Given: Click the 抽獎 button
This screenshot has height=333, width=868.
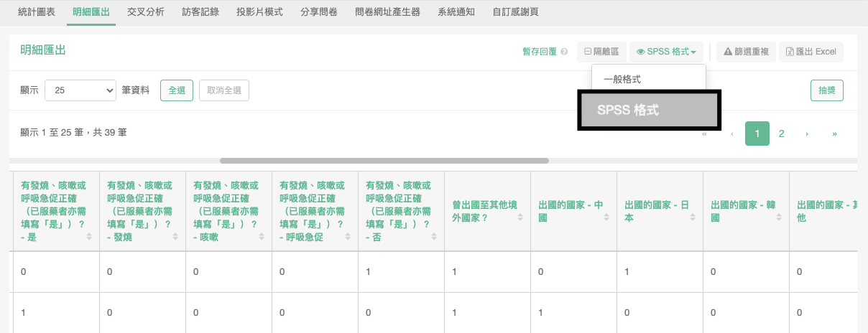Looking at the screenshot, I should 826,90.
